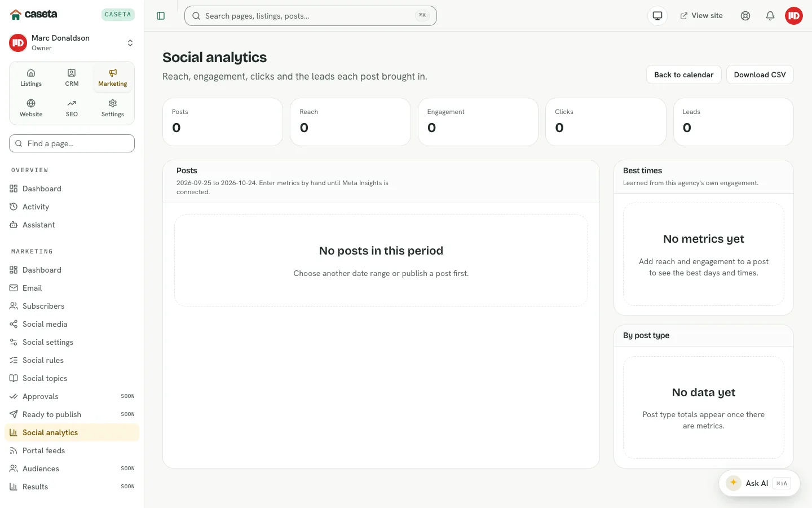Click the search magnifier icon in the top bar
The height and width of the screenshot is (508, 812).
click(x=196, y=16)
